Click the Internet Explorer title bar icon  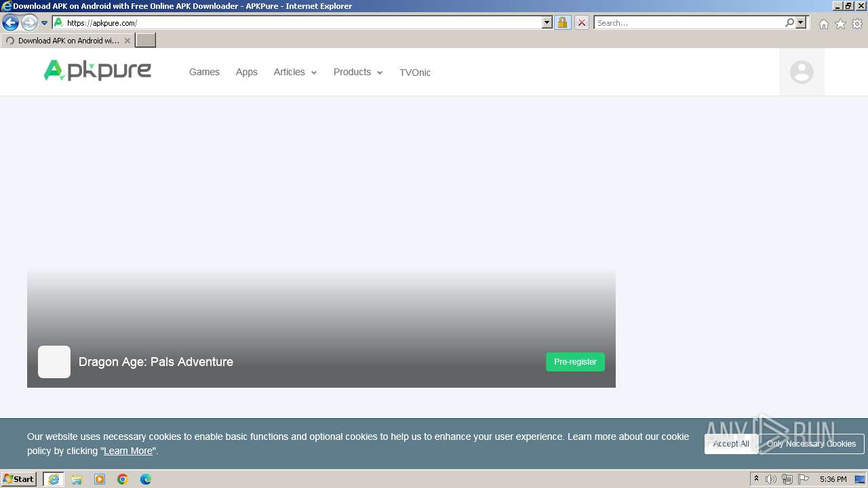click(7, 6)
